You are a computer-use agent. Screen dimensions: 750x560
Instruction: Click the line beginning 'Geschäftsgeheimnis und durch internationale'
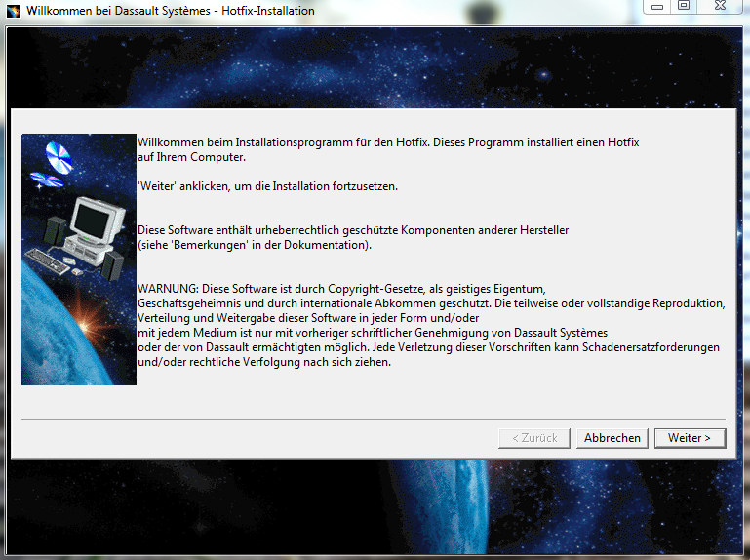click(x=431, y=303)
